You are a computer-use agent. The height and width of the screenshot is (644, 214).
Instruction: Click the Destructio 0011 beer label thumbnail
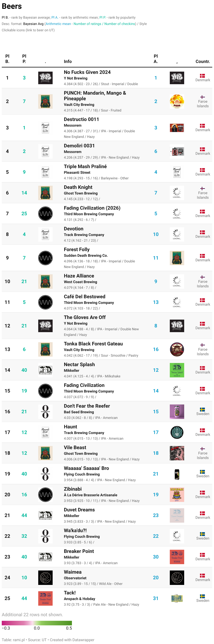tap(177, 128)
